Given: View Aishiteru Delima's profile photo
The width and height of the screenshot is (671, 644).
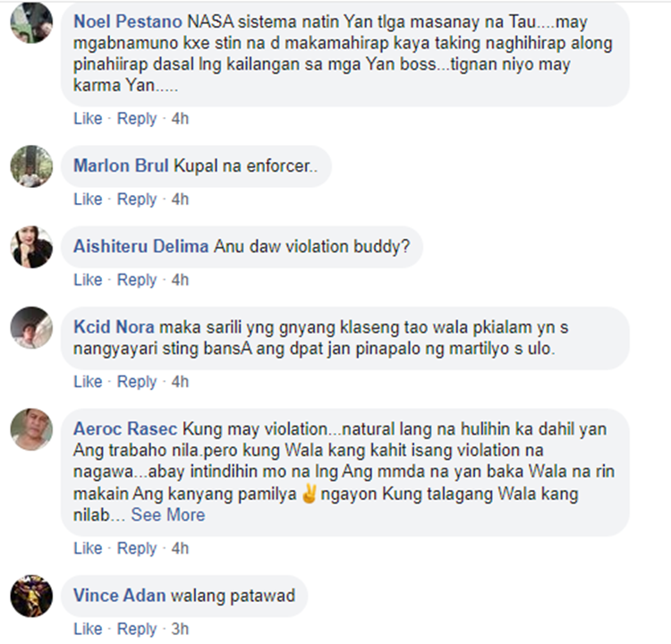Looking at the screenshot, I should point(31,247).
